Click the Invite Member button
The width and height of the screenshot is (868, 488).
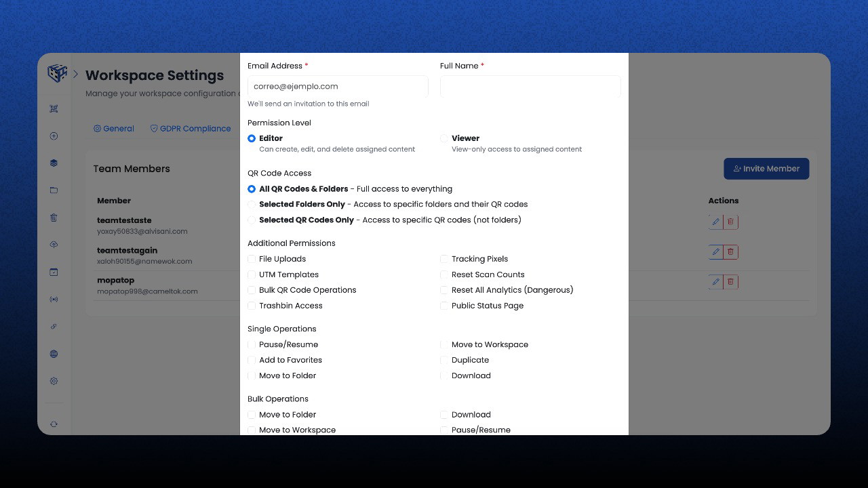(x=766, y=169)
